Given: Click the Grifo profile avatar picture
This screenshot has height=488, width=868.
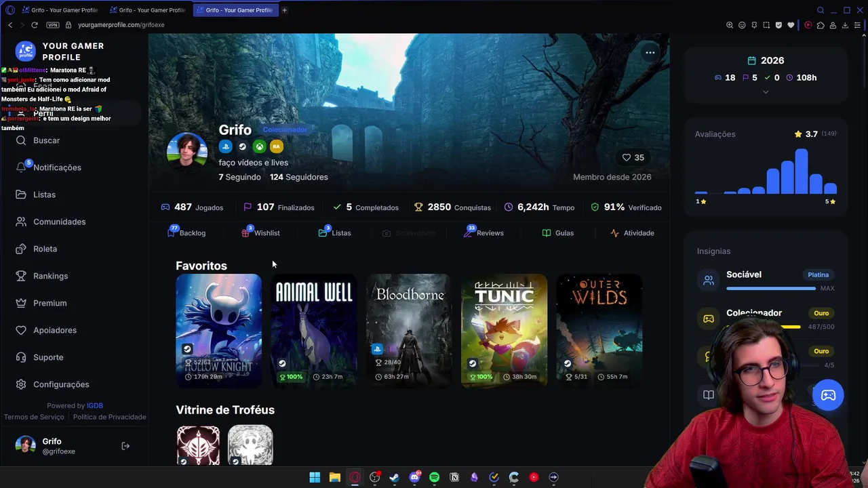Looking at the screenshot, I should (x=187, y=152).
